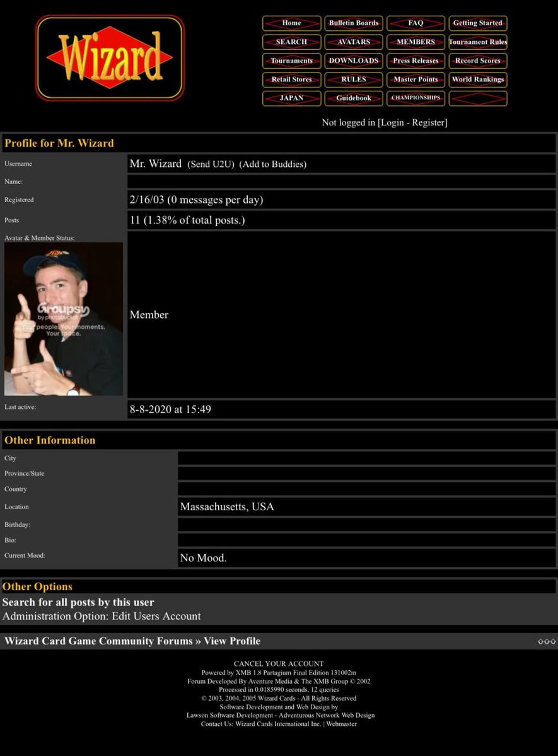The width and height of the screenshot is (558, 756).
Task: Click the Other Information heading
Action: 50,440
